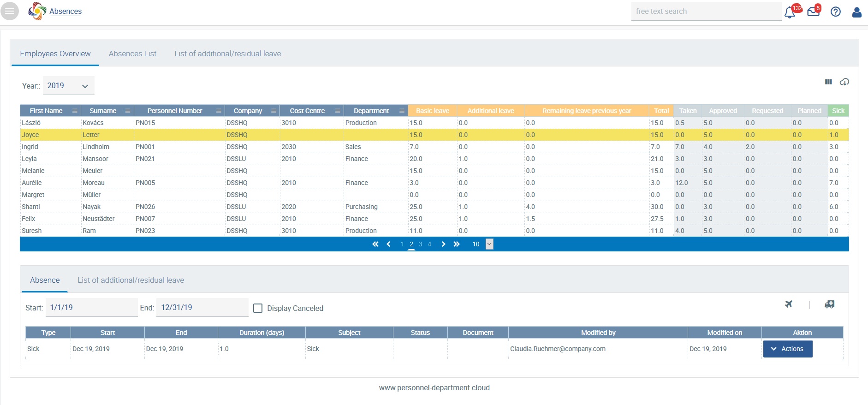This screenshot has width=868, height=405.
Task: Go to page 1
Action: point(402,244)
